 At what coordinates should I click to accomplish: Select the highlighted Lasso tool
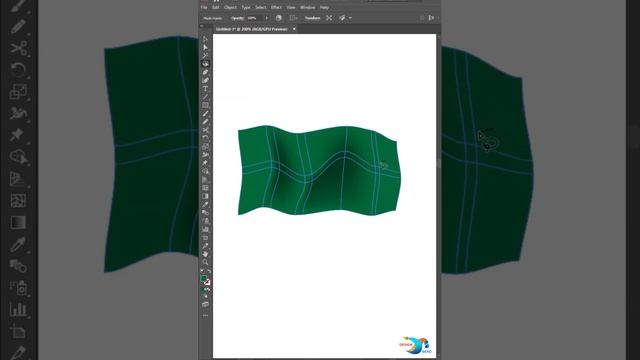pos(205,64)
